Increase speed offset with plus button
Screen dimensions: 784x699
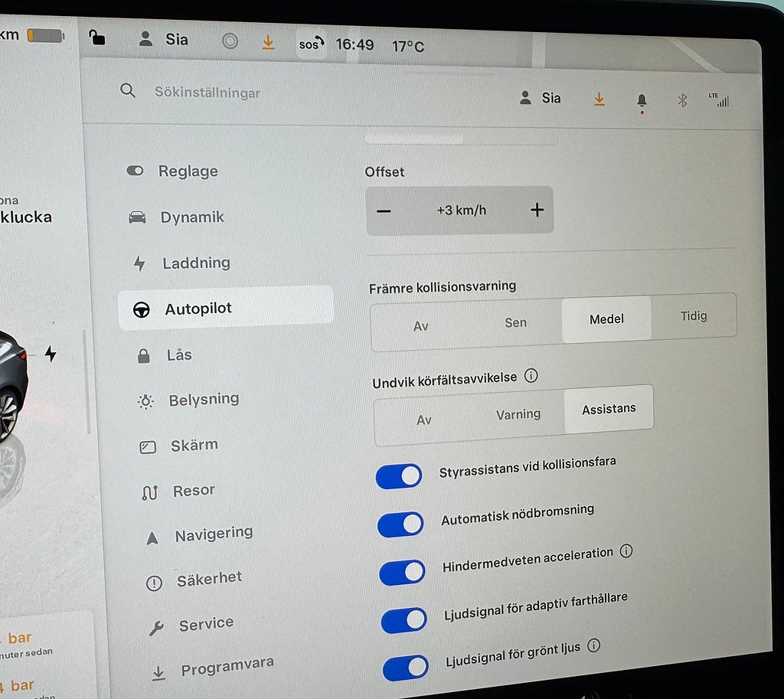pos(537,210)
